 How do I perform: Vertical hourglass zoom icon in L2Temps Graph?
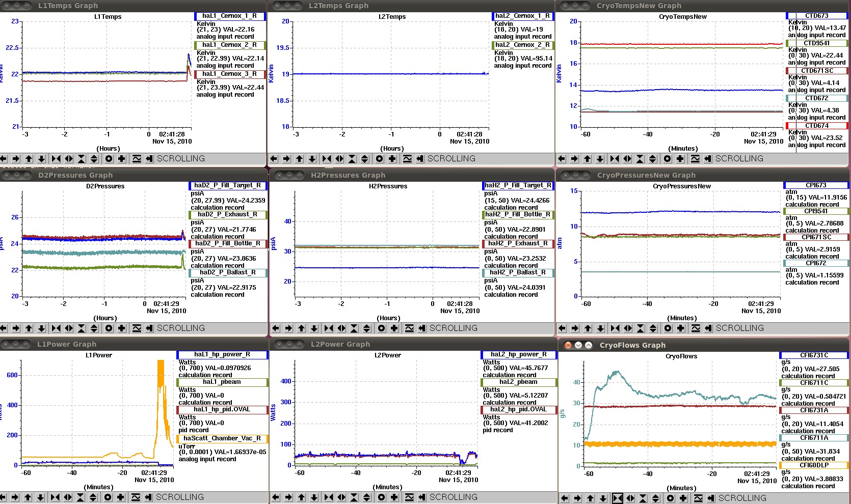352,159
